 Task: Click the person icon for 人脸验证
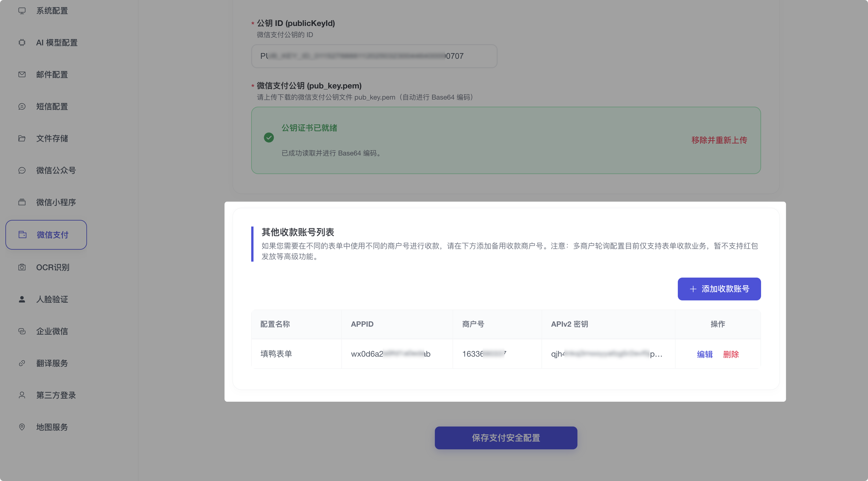22,299
